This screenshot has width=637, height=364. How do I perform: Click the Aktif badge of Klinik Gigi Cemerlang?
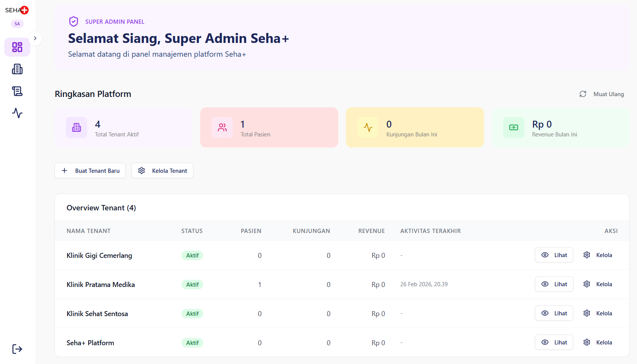point(192,255)
